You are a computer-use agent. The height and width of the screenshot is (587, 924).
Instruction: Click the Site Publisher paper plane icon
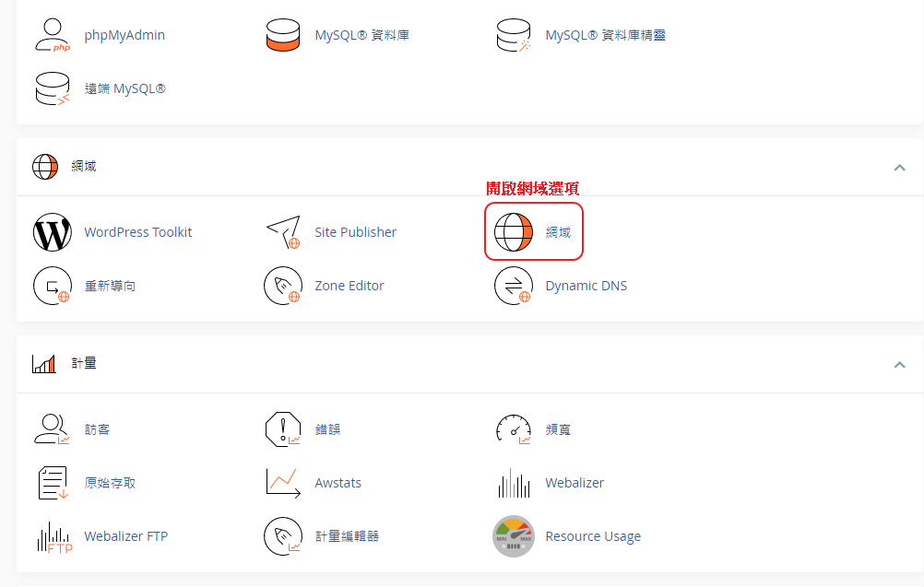tap(283, 232)
